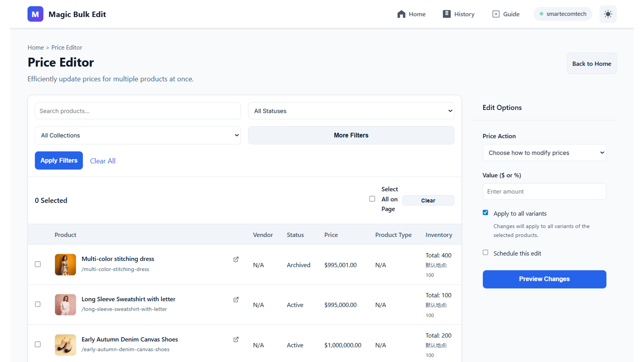Open the Price Action dropdown

coord(544,153)
